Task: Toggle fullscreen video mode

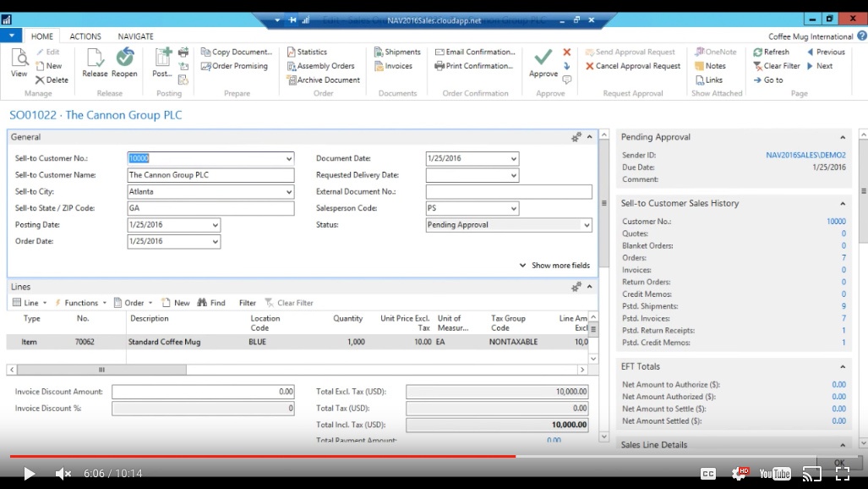Action: coord(843,474)
